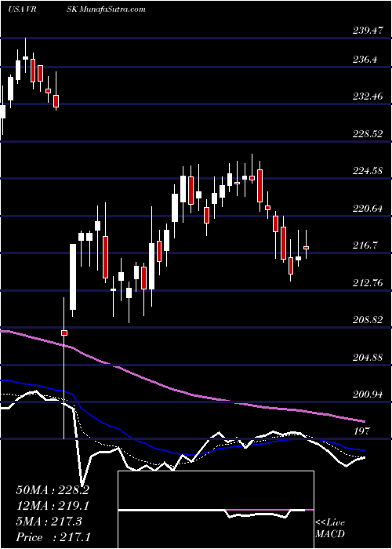Click the 232.46 price level label
The image size is (392, 549).
pos(367,96)
